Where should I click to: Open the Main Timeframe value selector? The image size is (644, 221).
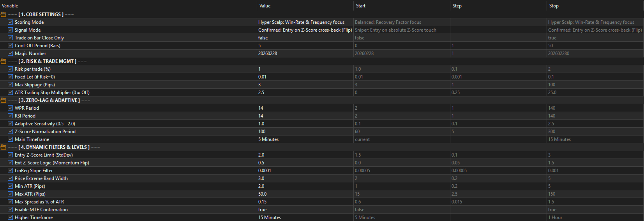(x=305, y=139)
